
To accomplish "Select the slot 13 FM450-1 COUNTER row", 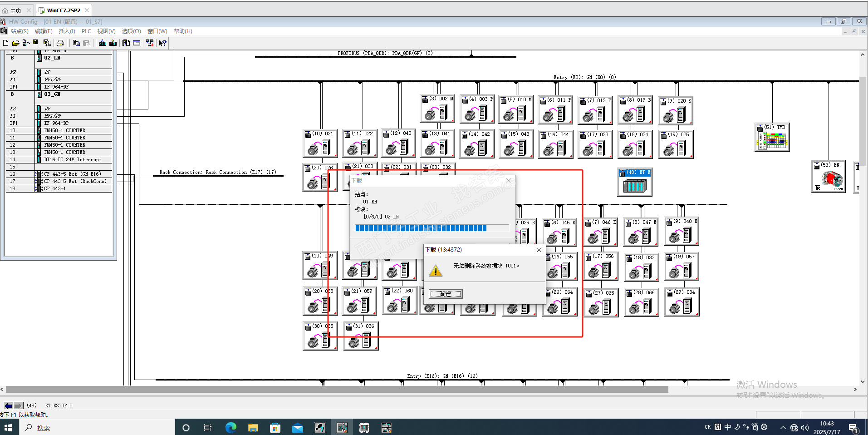I will (x=59, y=153).
